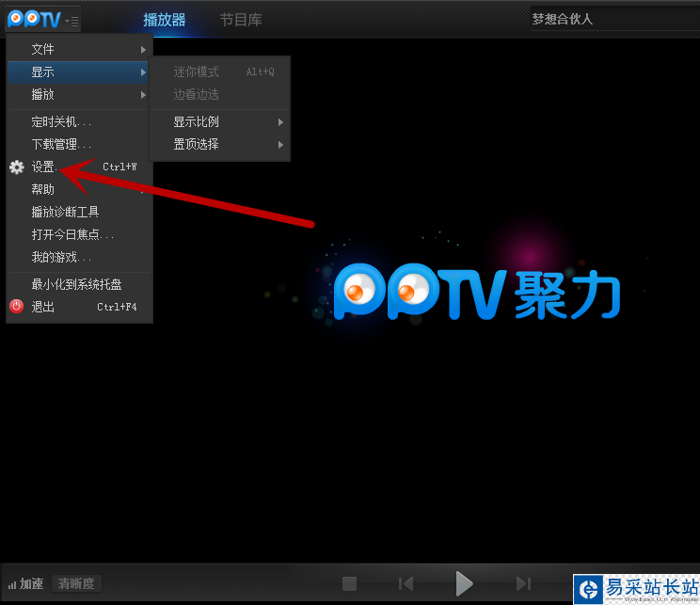Stop playback with the stop button

pyautogui.click(x=349, y=583)
